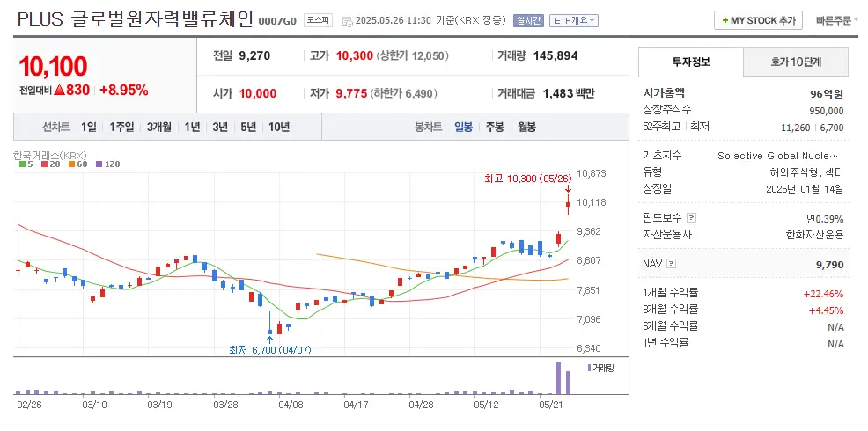Click the NAV help question icon
The image size is (868, 431).
(672, 263)
